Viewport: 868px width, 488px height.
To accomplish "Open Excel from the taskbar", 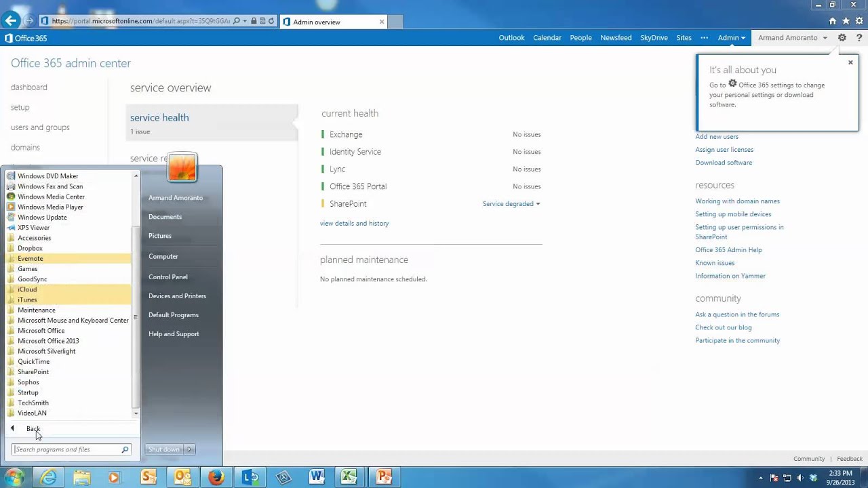I will [349, 477].
